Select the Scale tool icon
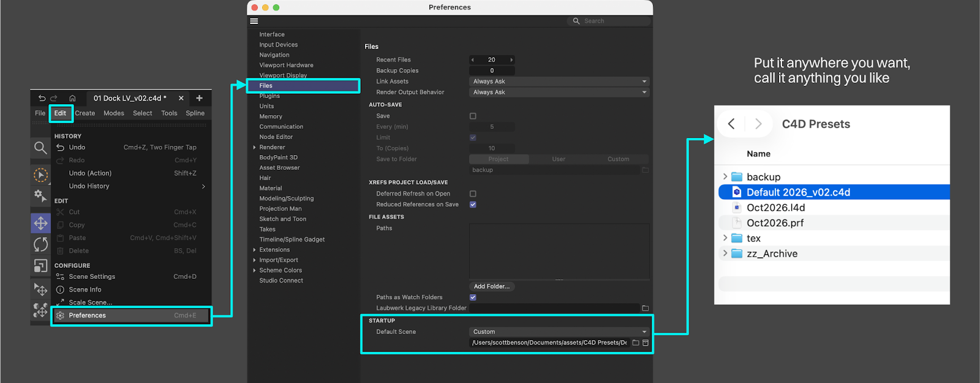The height and width of the screenshot is (383, 980). pyautogui.click(x=40, y=266)
